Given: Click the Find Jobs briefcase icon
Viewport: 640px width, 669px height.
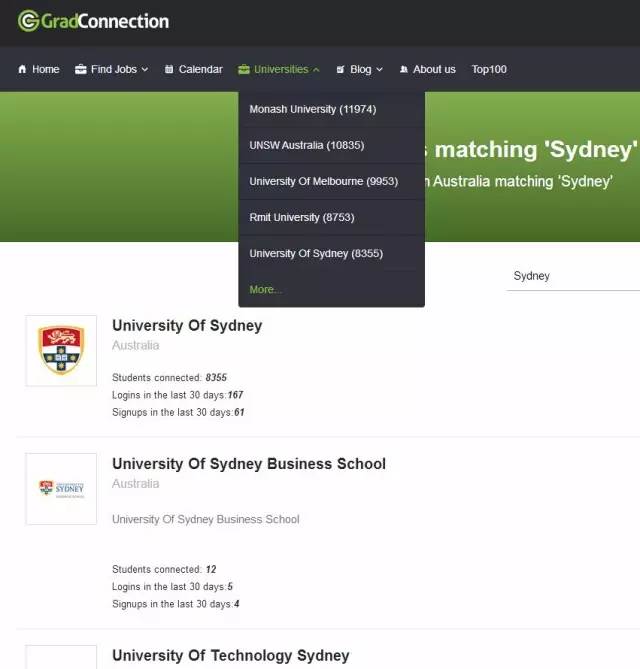Looking at the screenshot, I should click(81, 69).
